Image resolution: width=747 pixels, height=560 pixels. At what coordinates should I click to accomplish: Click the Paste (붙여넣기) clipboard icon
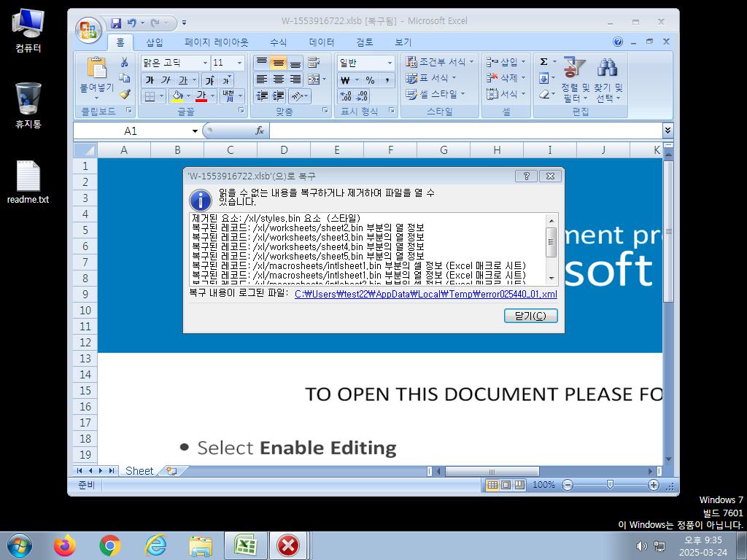point(97,67)
